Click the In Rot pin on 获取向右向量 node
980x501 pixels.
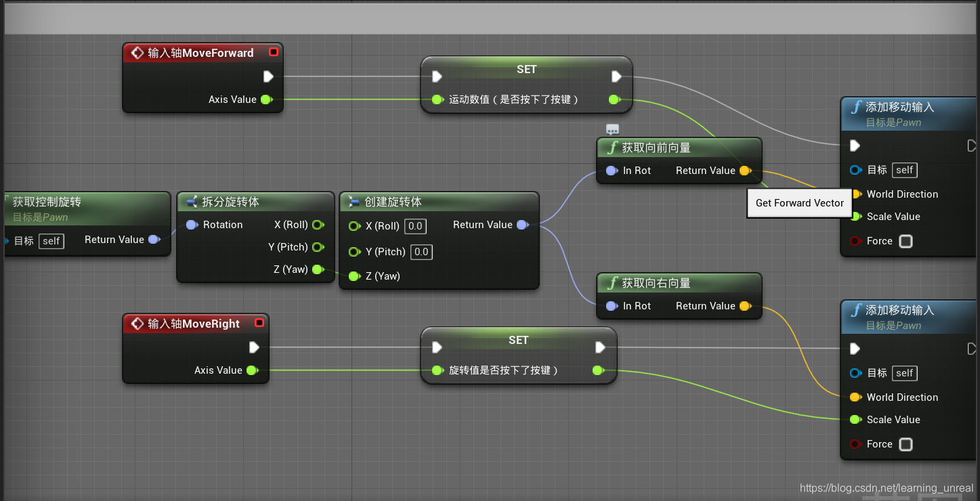612,306
